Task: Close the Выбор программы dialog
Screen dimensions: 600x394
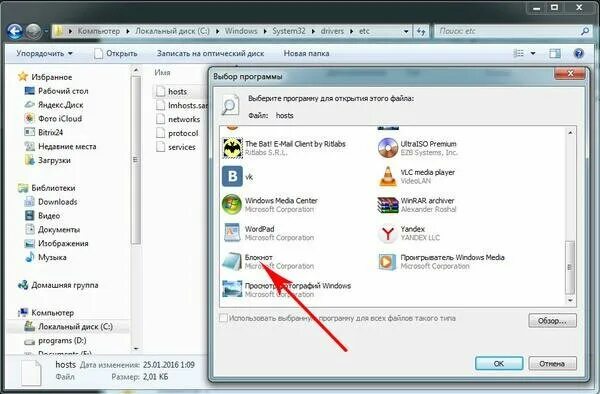Action: coord(570,73)
